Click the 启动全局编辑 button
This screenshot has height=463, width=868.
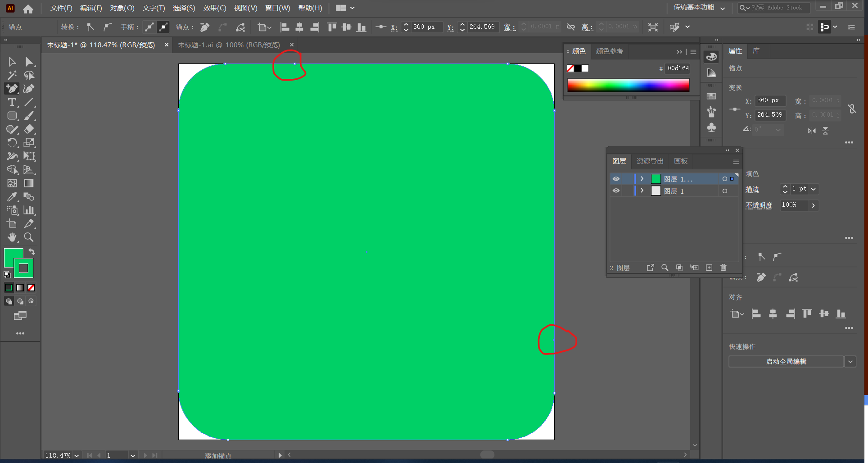786,362
